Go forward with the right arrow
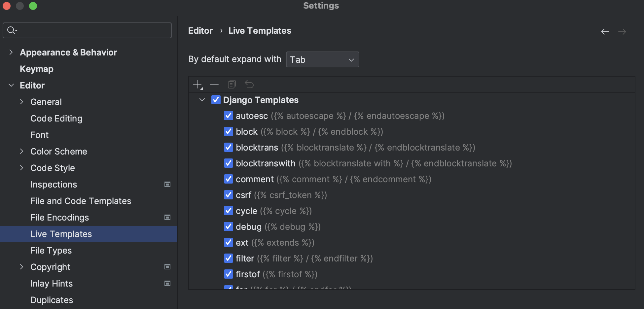644x309 pixels. point(622,32)
